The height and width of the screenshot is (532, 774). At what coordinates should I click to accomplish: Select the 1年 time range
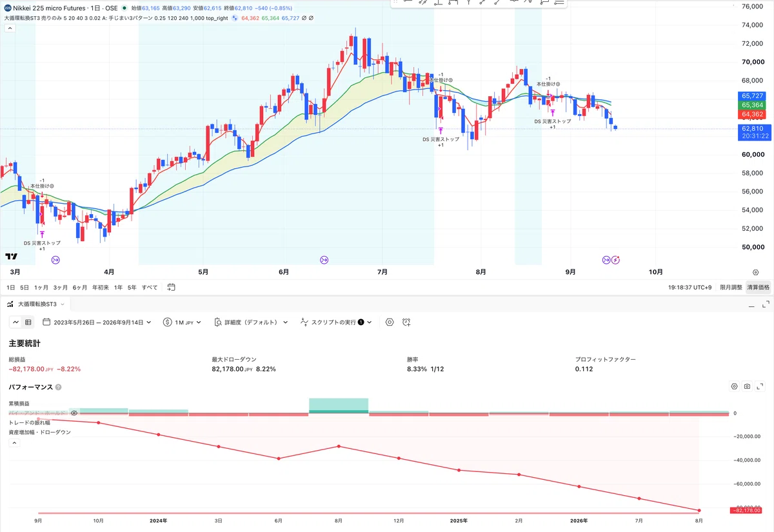pos(118,287)
